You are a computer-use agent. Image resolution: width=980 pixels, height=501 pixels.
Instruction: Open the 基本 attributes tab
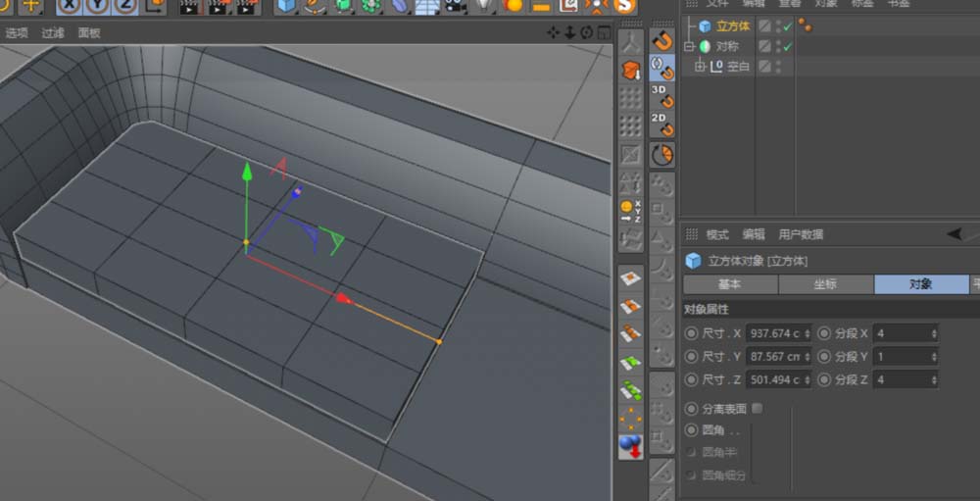pos(730,284)
